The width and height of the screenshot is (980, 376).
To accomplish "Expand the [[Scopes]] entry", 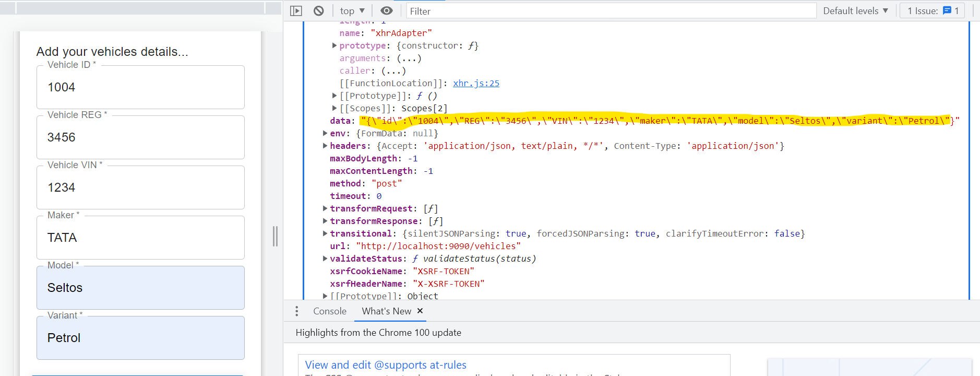I will click(334, 109).
